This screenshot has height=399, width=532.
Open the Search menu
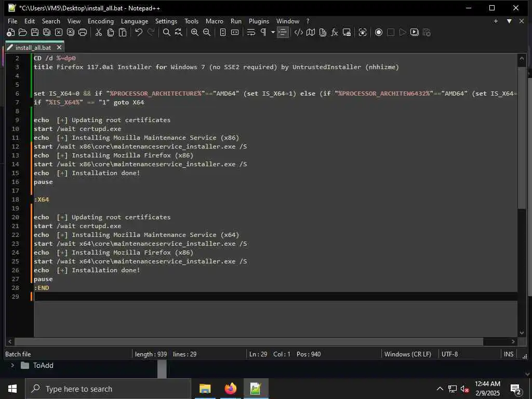(51, 21)
